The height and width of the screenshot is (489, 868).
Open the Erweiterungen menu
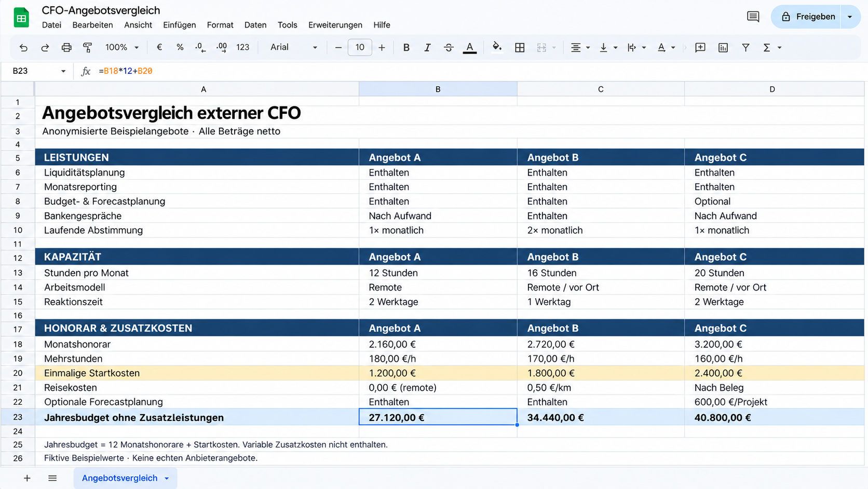coord(335,25)
